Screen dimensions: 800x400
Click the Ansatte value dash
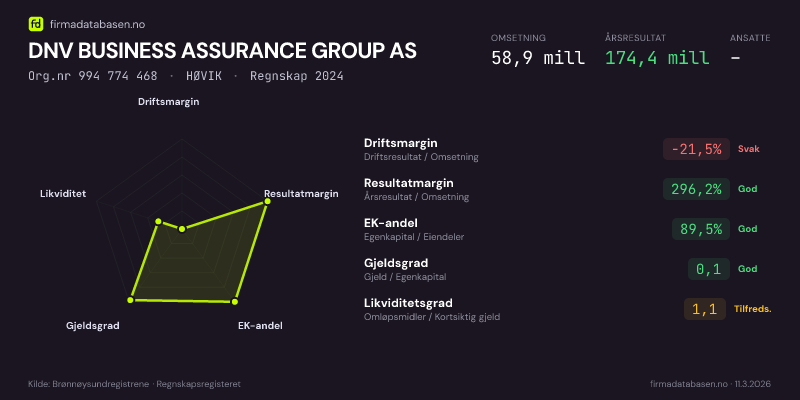[736, 57]
